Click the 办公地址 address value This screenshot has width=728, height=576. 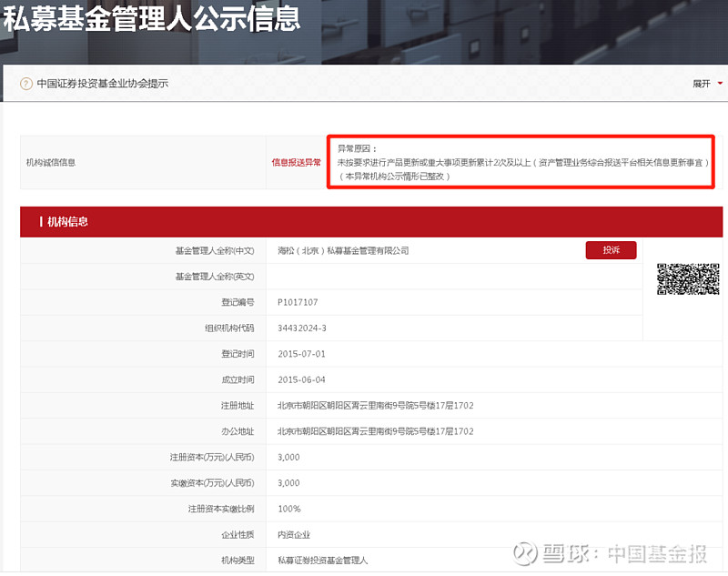point(376,431)
